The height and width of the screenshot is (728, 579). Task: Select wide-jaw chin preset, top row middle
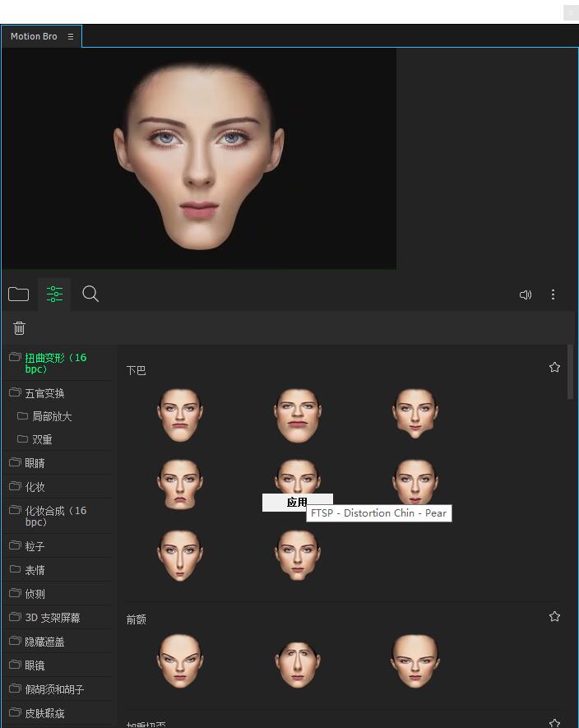point(298,415)
